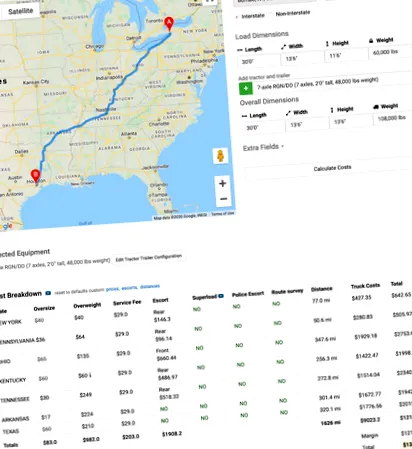Image resolution: width=412 pixels, height=449 pixels.
Task: Click the Overall Dimensions Length field
Action: (x=263, y=127)
